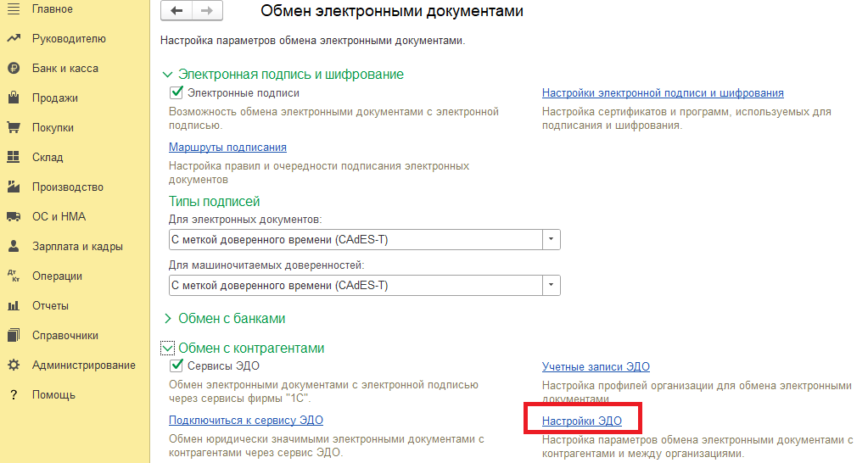Click the Помощь question mark icon
The width and height of the screenshot is (868, 463).
click(x=14, y=394)
